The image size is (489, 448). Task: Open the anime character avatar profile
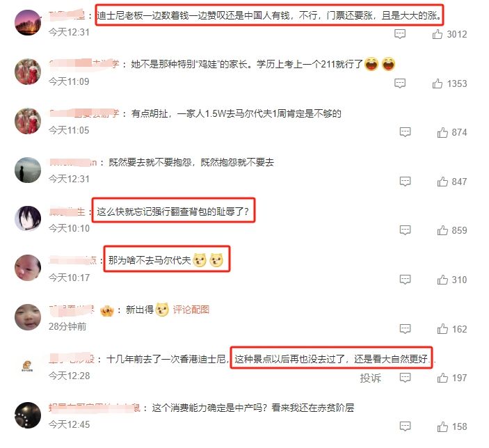pos(28,218)
